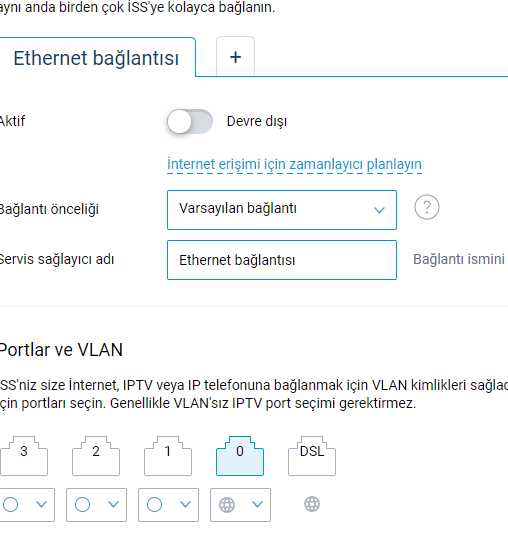Open the Bağlantı önceliği dropdown
The image size is (508, 544).
pyautogui.click(x=282, y=210)
